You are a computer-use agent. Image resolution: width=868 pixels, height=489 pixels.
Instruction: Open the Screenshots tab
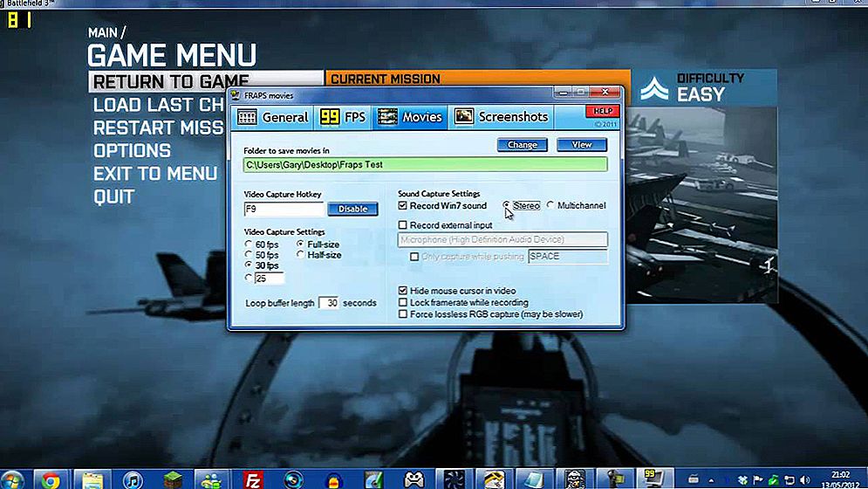coord(501,117)
